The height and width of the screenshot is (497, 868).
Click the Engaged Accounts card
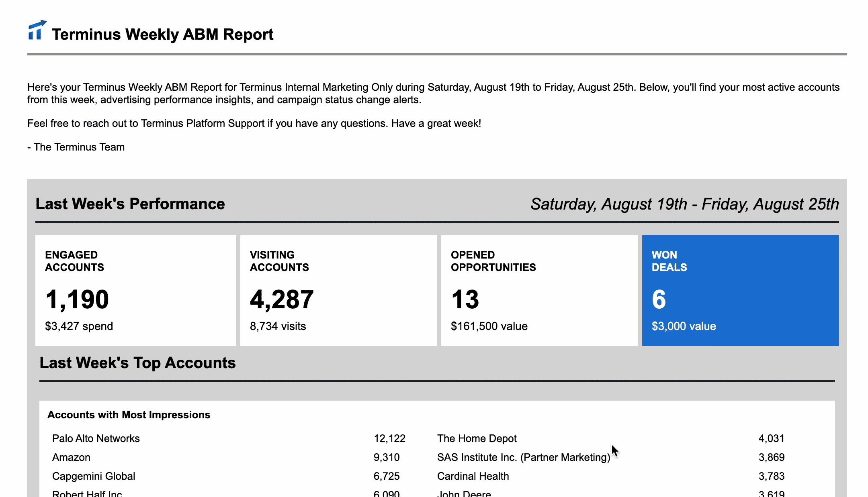click(x=136, y=290)
